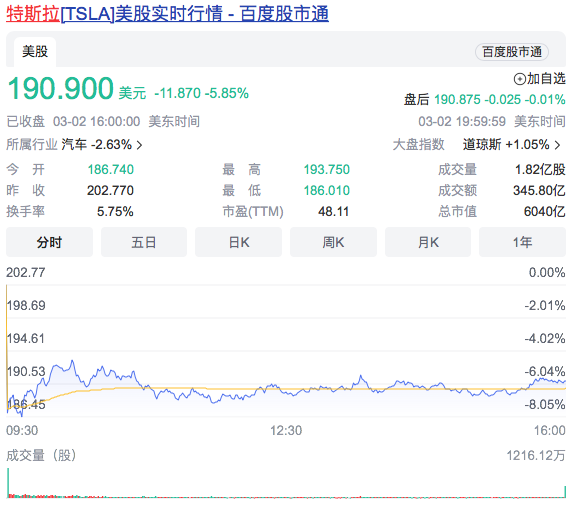Show the 1年 chart view
The image size is (575, 507).
click(x=523, y=242)
